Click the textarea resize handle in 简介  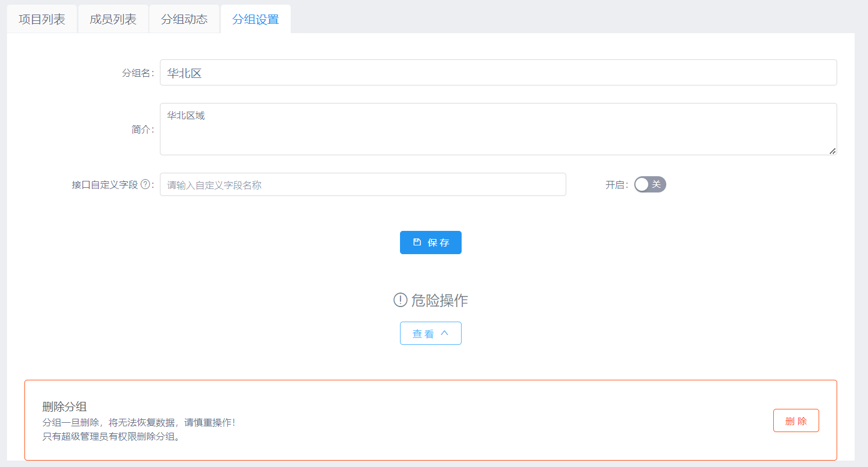click(x=833, y=151)
